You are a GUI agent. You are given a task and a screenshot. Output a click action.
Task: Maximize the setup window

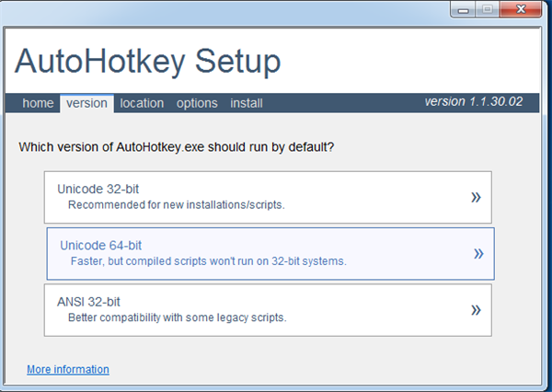point(486,8)
